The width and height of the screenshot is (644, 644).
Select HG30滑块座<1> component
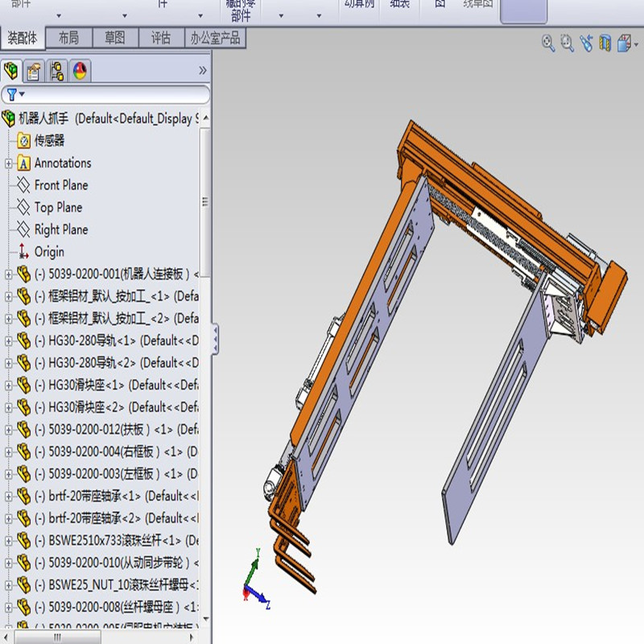click(117, 385)
